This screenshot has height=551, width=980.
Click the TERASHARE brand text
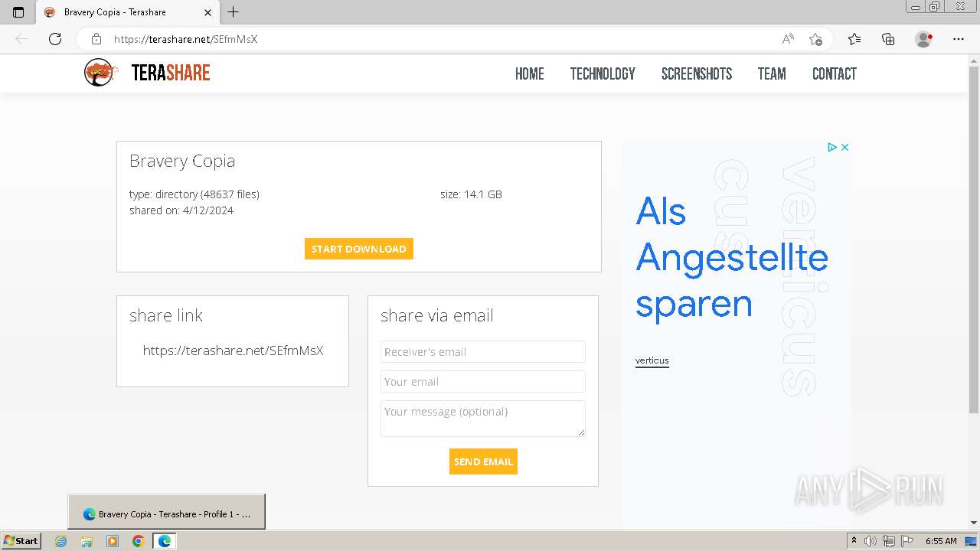171,73
